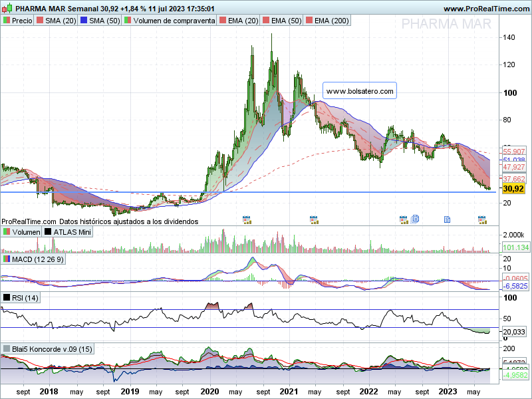Click the black swatch of RSI (14)

click(7, 298)
